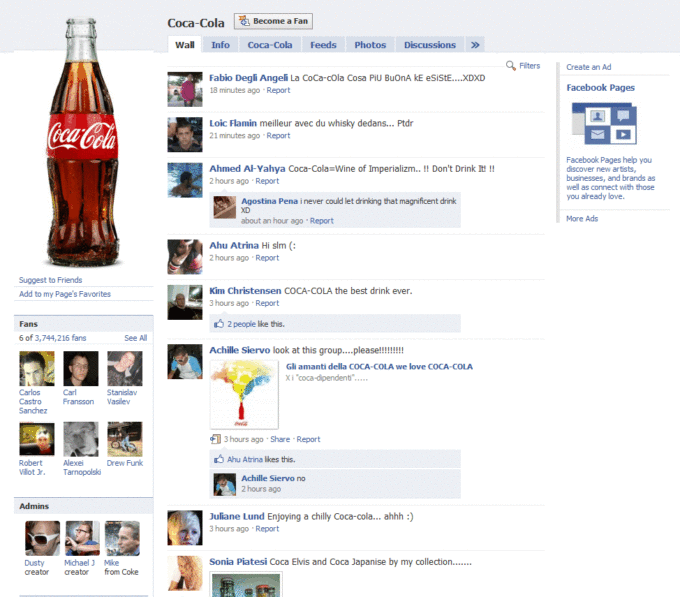Image resolution: width=680 pixels, height=598 pixels.
Task: Click admin Dusty's profile photo
Action: 42,539
